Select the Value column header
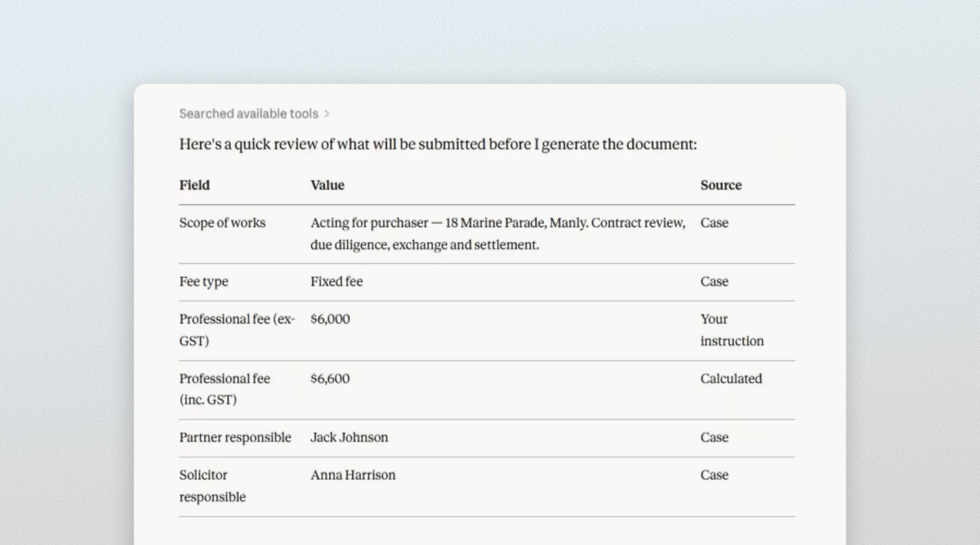 point(327,185)
